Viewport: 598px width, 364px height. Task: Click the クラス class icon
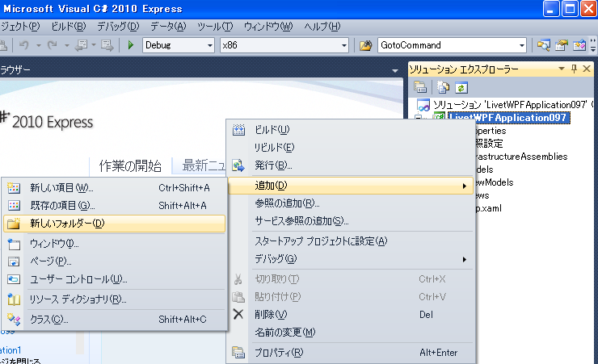coord(14,320)
